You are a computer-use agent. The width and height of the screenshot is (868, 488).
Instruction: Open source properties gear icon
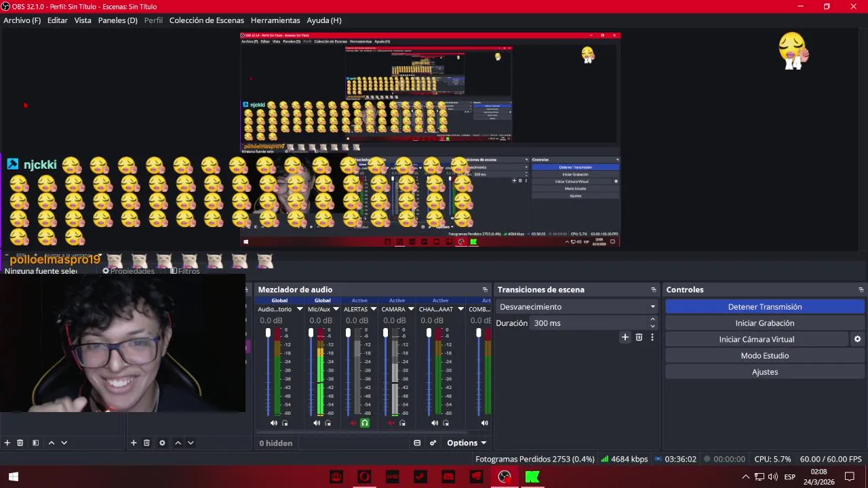point(162,443)
